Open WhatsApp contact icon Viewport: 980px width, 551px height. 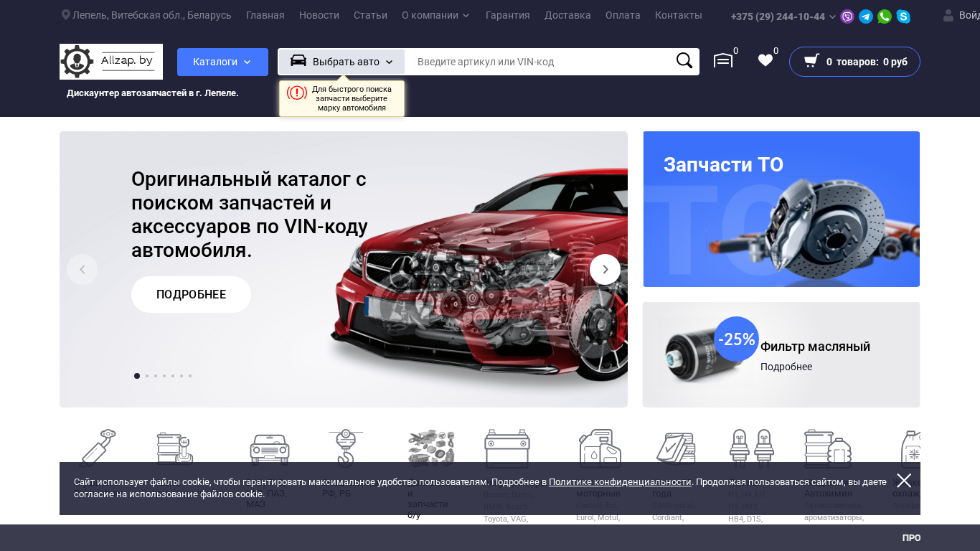click(x=885, y=17)
